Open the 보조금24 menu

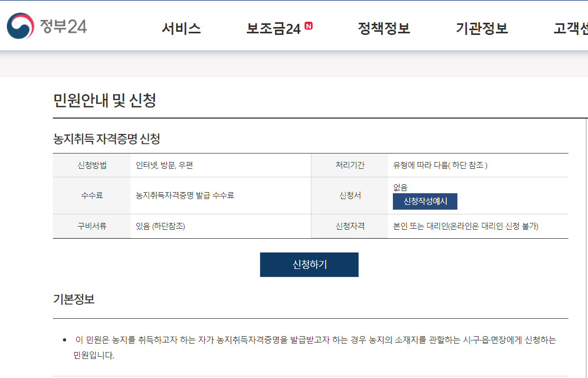coord(273,29)
